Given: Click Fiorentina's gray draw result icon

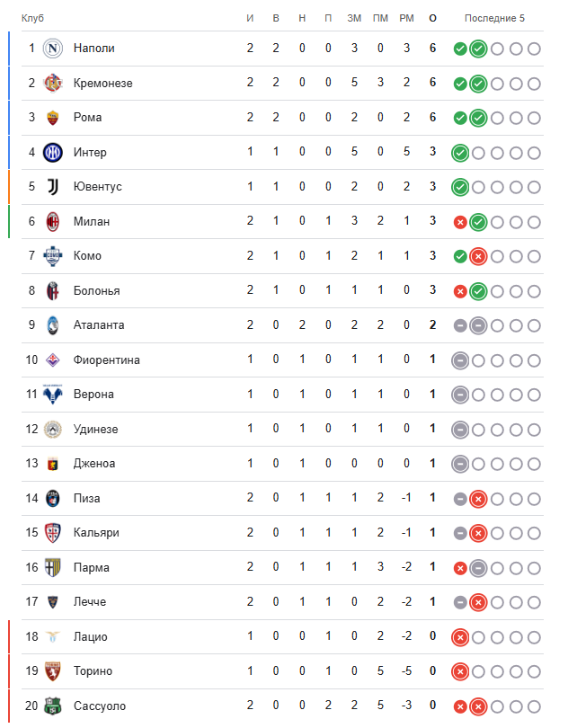Looking at the screenshot, I should pyautogui.click(x=460, y=360).
